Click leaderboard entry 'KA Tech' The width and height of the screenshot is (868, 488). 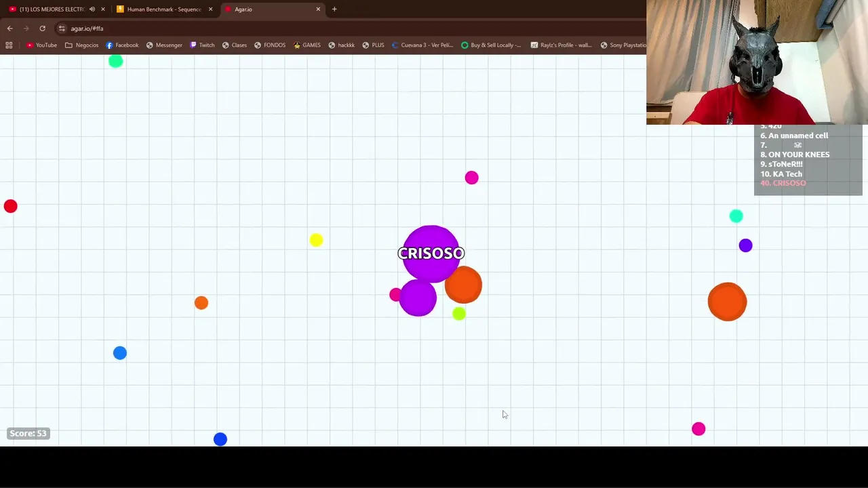click(781, 174)
